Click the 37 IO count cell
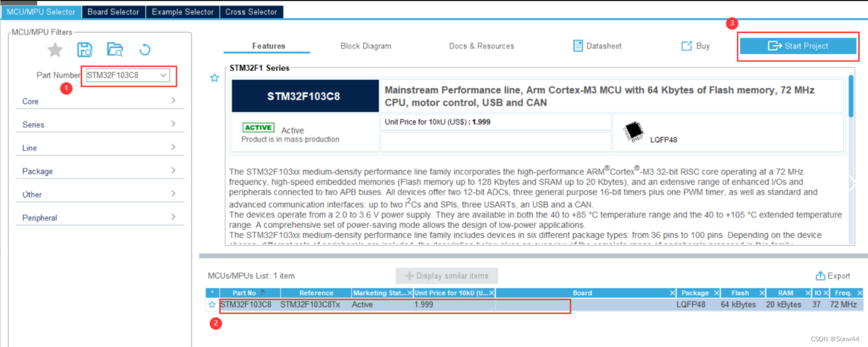Viewport: 868px width, 347px height. point(816,305)
